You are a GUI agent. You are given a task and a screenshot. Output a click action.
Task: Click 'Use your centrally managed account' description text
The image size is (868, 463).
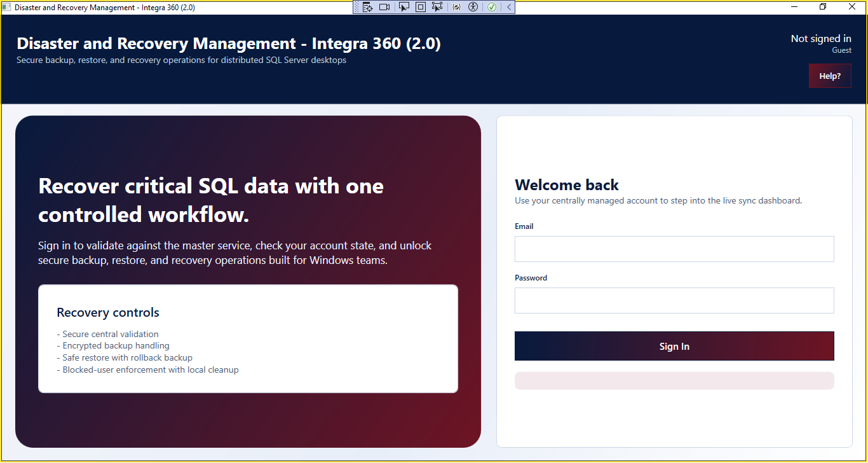pyautogui.click(x=658, y=200)
